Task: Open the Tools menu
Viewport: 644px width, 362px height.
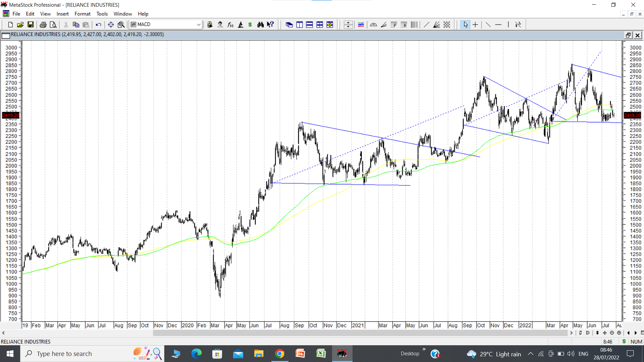Action: tap(102, 14)
